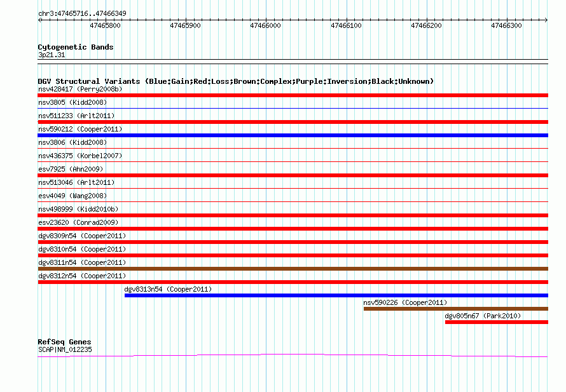Open dgv8310n54 (Cooper2011) label
The image size is (566, 392).
(x=82, y=249)
